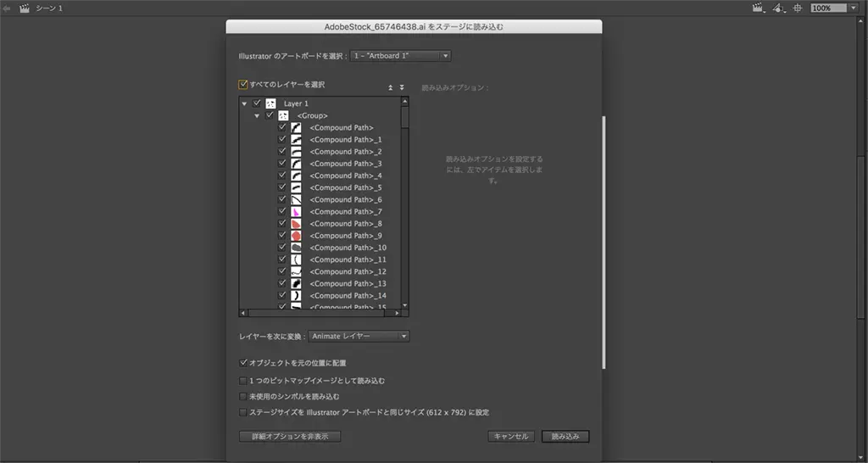
Task: Click the red circle Compound Path_9 thumbnail
Action: point(297,236)
